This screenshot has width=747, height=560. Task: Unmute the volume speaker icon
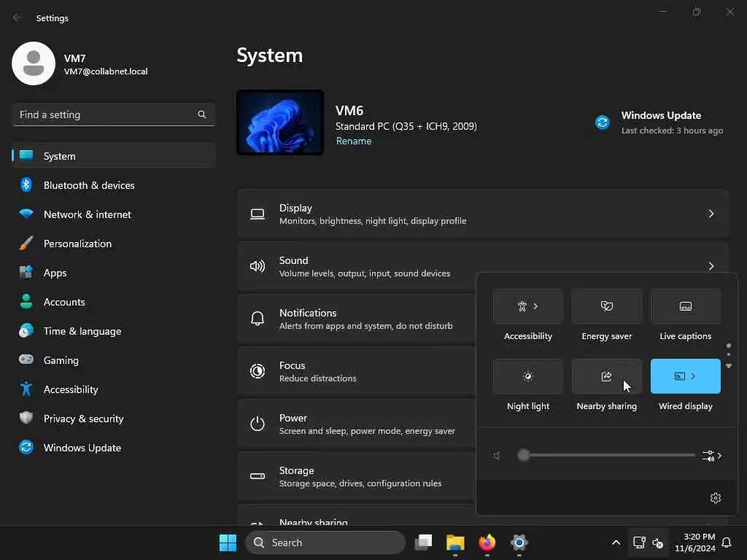tap(497, 456)
